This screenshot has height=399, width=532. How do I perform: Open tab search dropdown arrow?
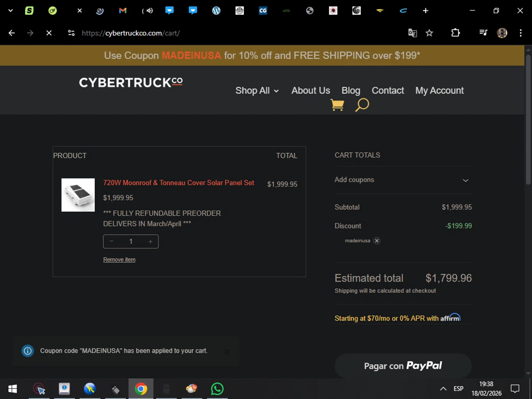click(x=10, y=11)
